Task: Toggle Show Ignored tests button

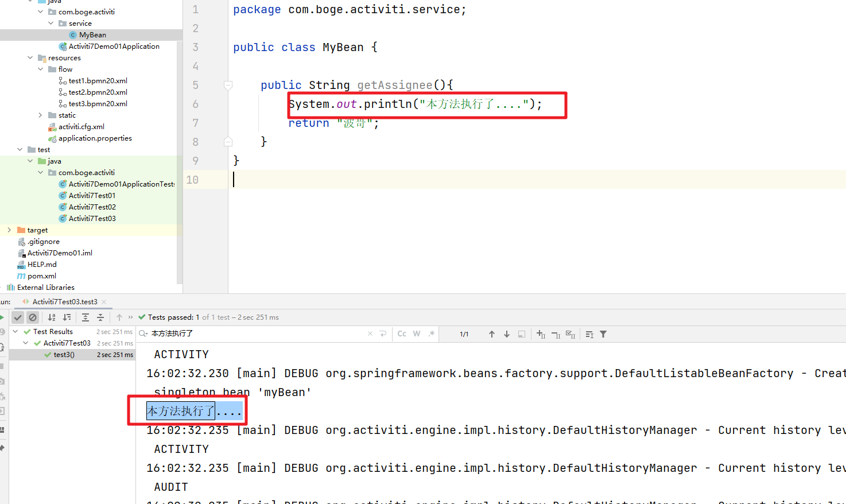Action: [x=33, y=317]
